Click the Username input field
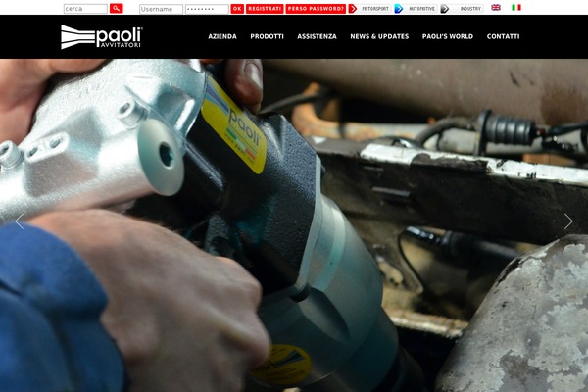 162,9
